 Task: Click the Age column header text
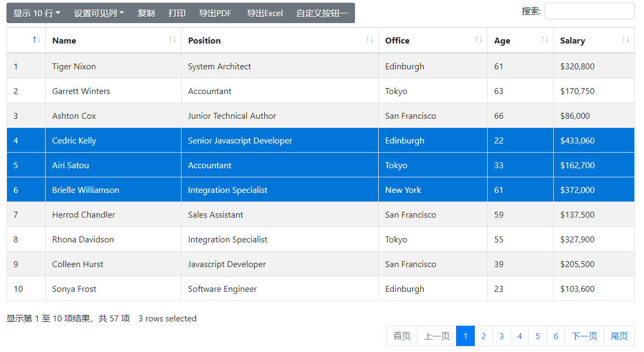click(x=502, y=41)
